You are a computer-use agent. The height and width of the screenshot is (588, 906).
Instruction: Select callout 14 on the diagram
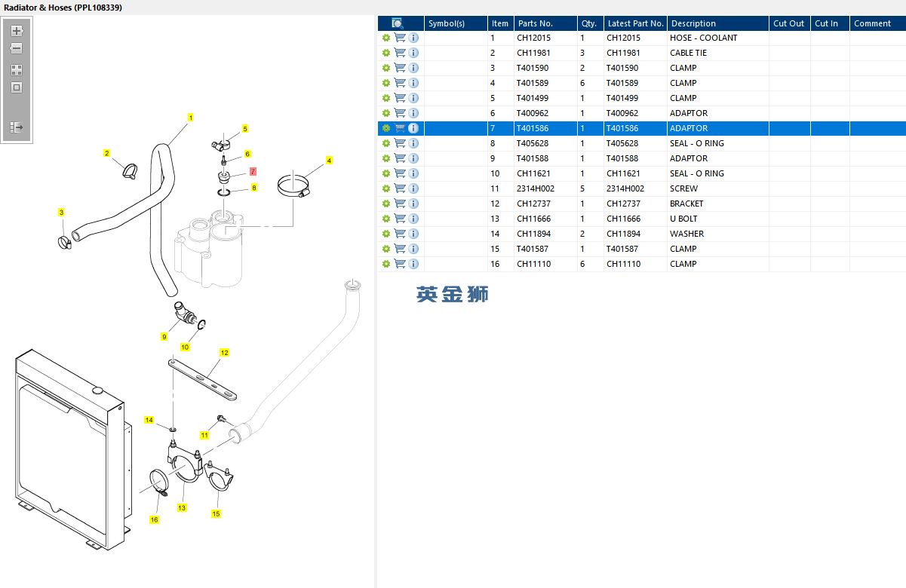pos(149,420)
